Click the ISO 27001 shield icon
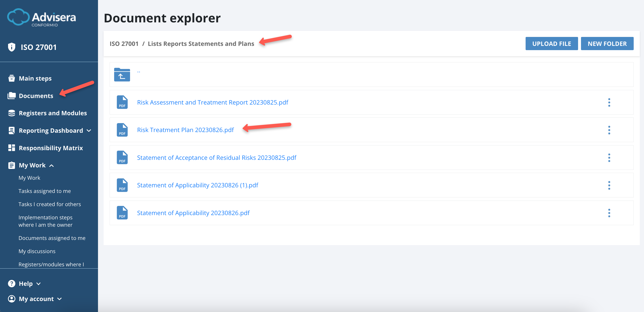Viewport: 644px width, 312px height. (x=11, y=47)
